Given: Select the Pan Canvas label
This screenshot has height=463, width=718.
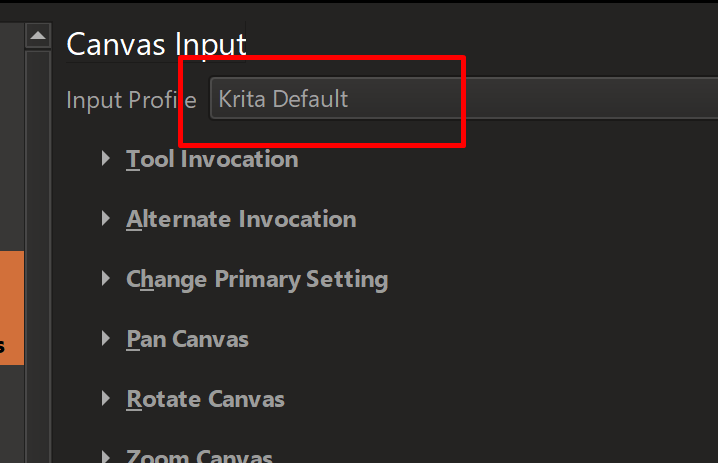Looking at the screenshot, I should click(x=187, y=339).
